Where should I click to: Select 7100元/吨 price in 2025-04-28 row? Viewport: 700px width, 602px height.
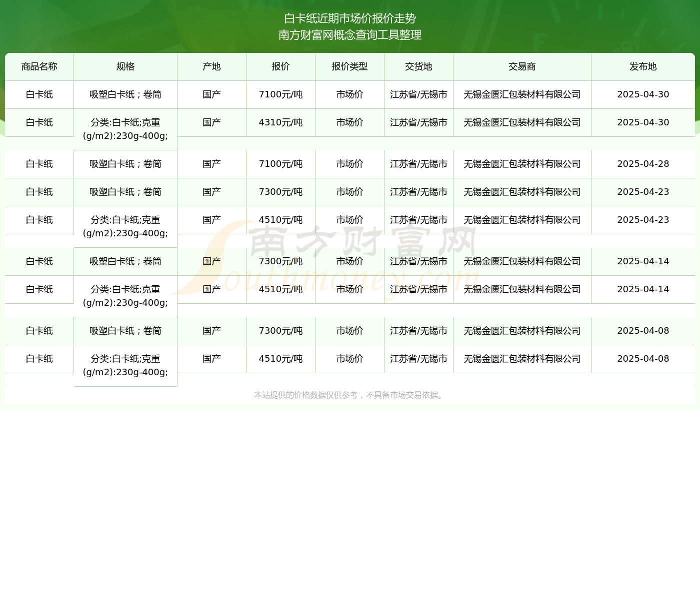[280, 164]
